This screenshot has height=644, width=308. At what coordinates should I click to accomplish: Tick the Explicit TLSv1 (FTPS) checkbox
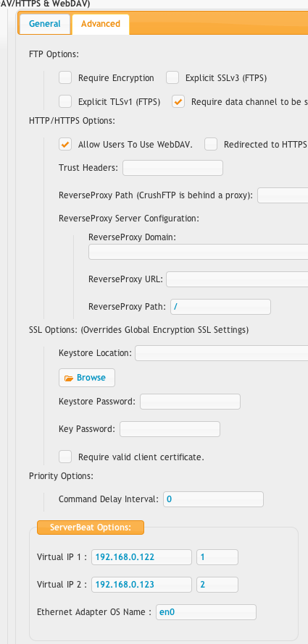coord(65,101)
